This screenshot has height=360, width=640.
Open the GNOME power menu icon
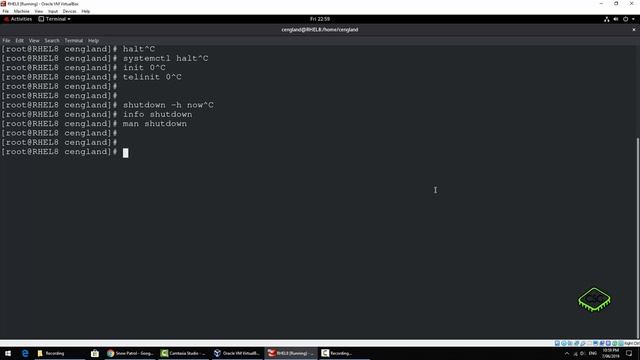(625, 19)
